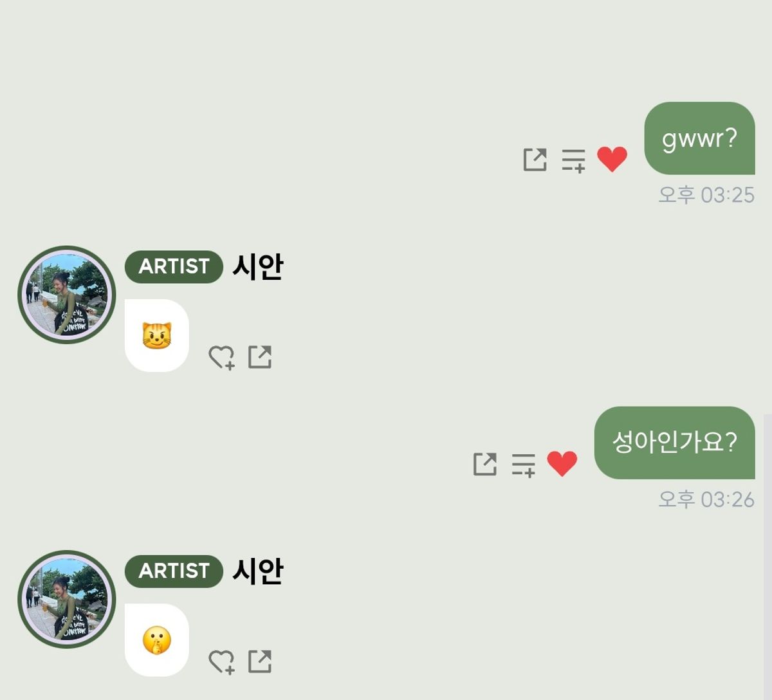Click the 성아인가요? message bubble
Screen dimensions: 772x700
[x=674, y=443]
